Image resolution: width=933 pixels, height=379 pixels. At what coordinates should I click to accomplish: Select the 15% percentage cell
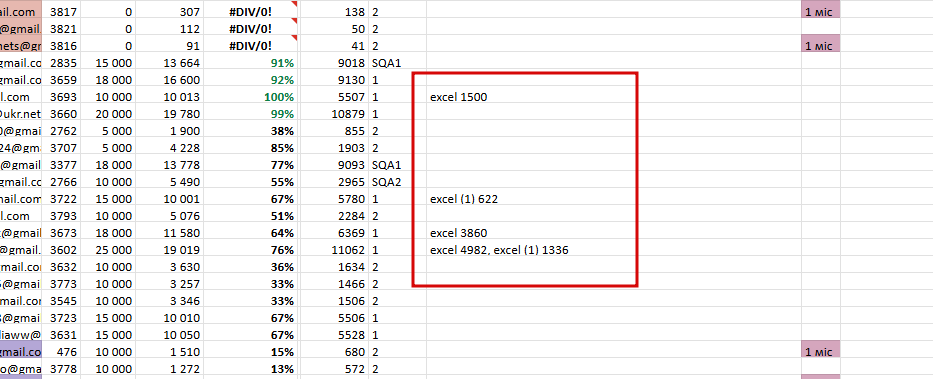pyautogui.click(x=251, y=352)
